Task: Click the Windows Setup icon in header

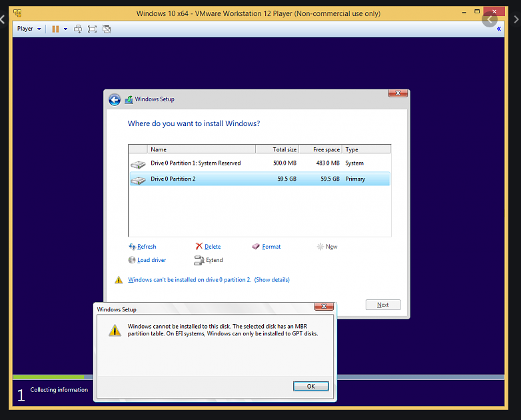Action: (x=129, y=99)
